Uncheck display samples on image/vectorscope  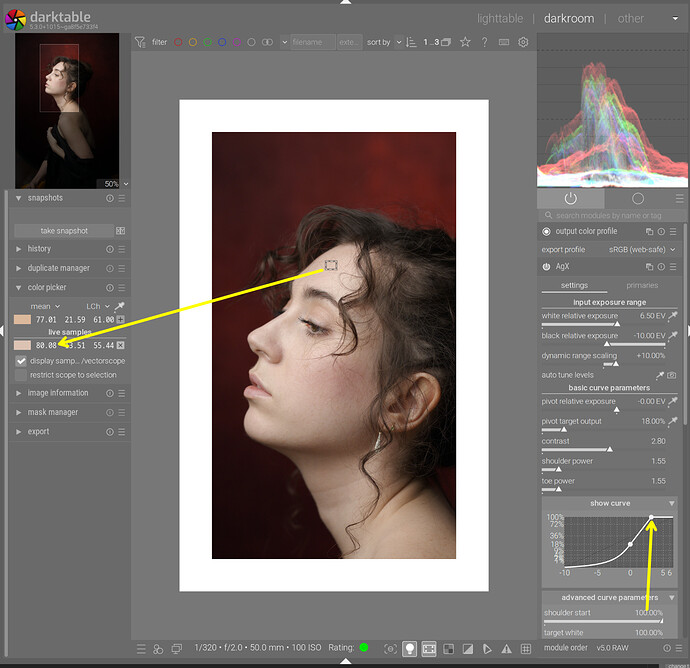pos(21,360)
